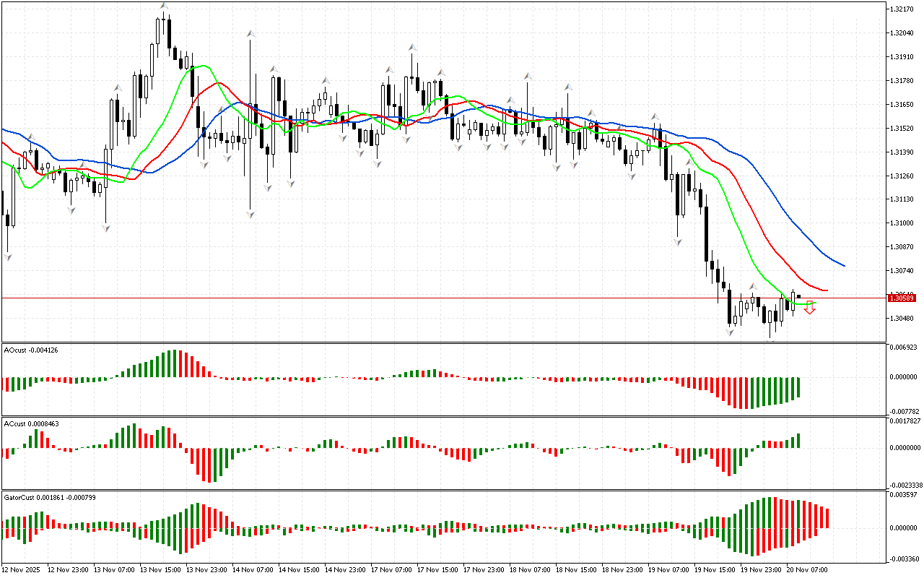924x578 pixels.
Task: Click the 12 Nov 2025 date label
Action: click(22, 569)
